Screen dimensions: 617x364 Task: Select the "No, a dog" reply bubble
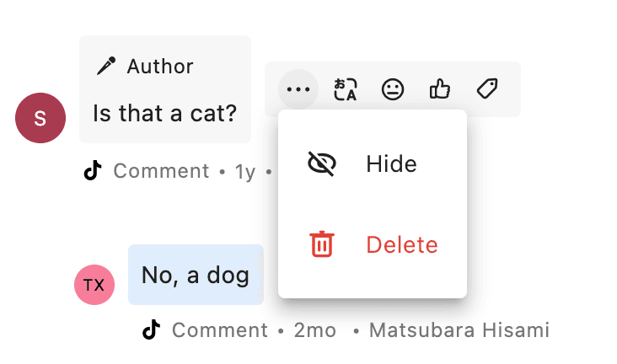click(x=196, y=275)
